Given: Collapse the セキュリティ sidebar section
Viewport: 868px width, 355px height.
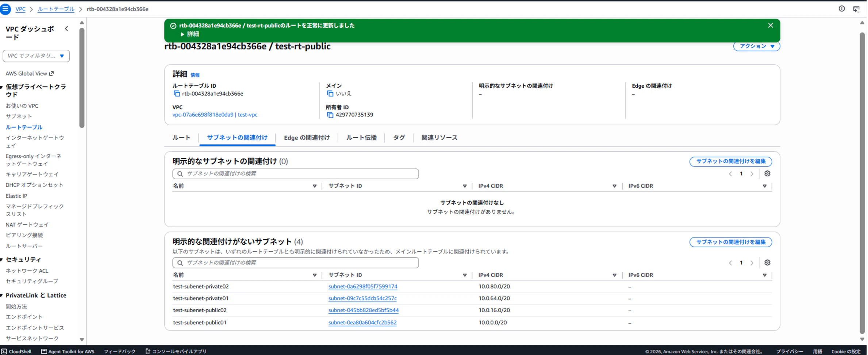Looking at the screenshot, I should point(2,260).
